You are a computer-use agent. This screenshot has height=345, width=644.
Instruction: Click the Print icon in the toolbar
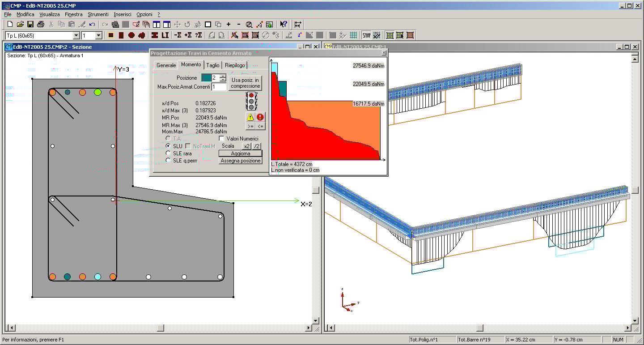coord(40,24)
